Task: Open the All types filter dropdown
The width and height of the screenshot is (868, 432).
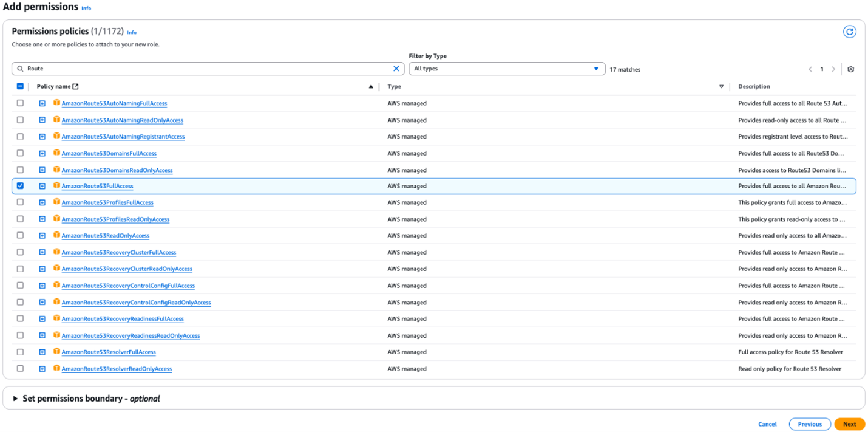Action: click(x=507, y=69)
